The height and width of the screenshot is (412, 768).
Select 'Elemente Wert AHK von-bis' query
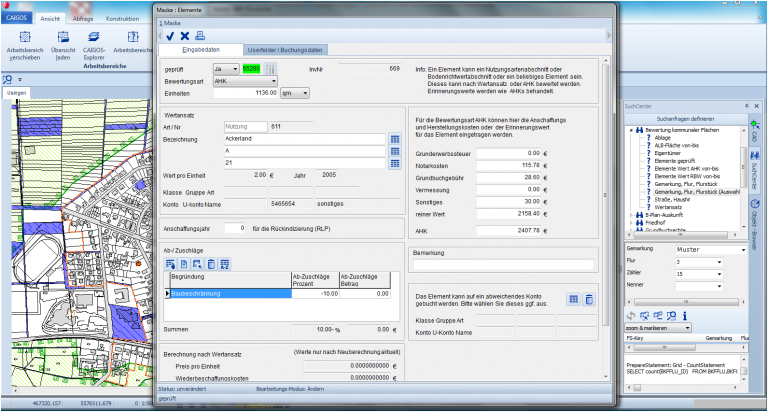click(x=686, y=169)
